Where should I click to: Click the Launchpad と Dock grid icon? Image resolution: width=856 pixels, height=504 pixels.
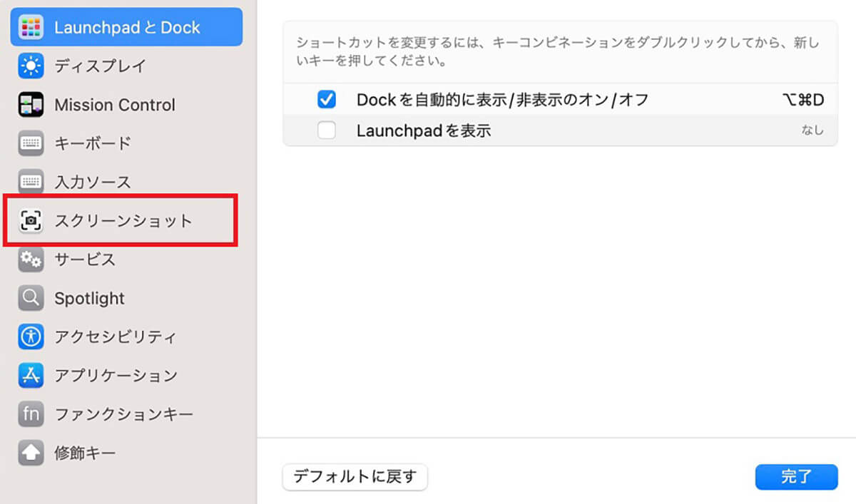click(x=31, y=28)
